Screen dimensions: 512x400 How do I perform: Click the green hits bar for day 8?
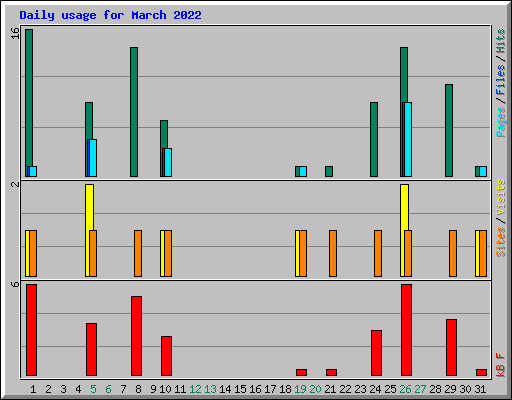(134, 112)
